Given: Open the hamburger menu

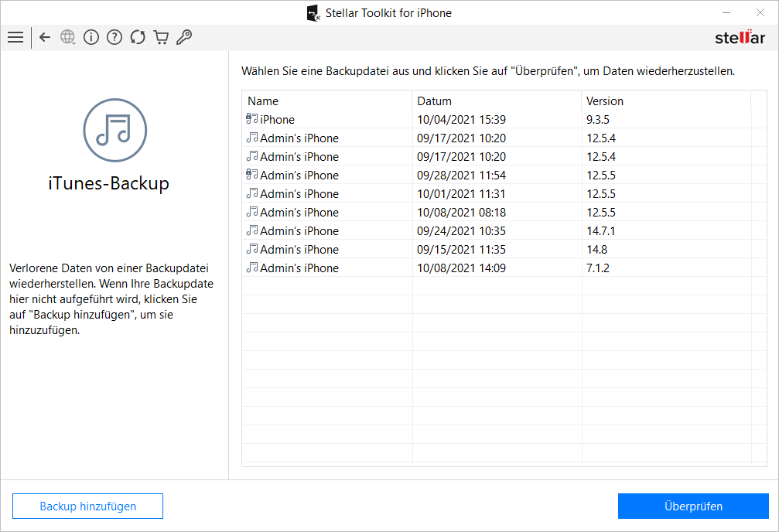Looking at the screenshot, I should click(15, 37).
